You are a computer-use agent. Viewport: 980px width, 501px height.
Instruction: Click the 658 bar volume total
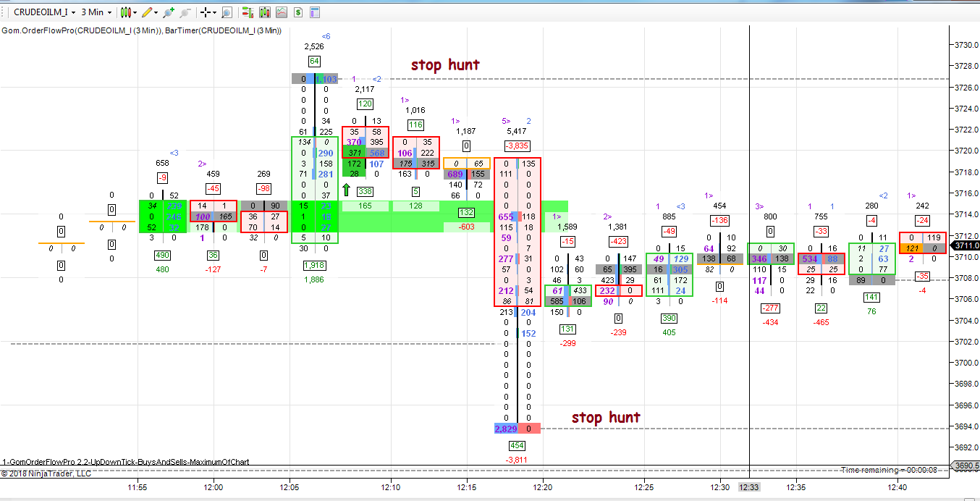pyautogui.click(x=163, y=164)
